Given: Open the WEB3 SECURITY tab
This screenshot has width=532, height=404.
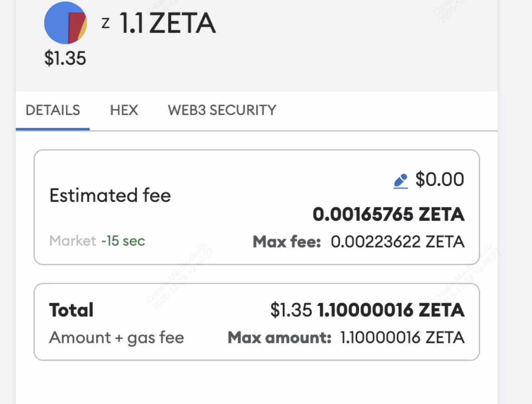Looking at the screenshot, I should (x=221, y=110).
